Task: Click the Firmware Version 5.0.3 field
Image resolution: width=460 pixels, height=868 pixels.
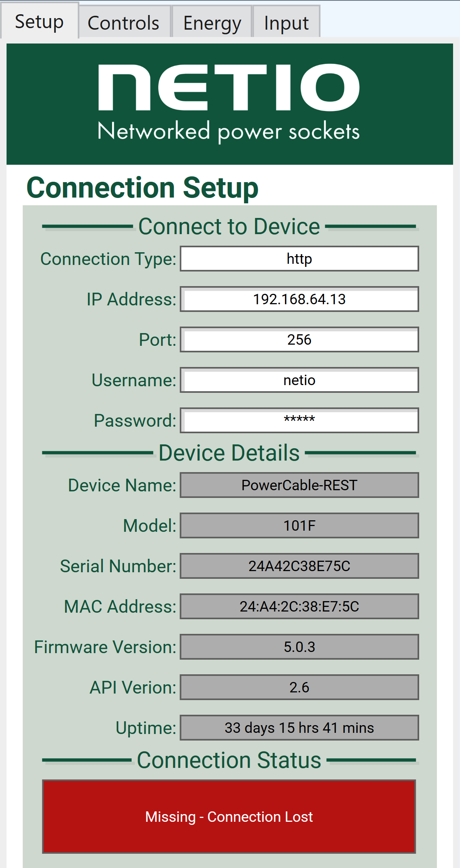Action: pos(299,647)
